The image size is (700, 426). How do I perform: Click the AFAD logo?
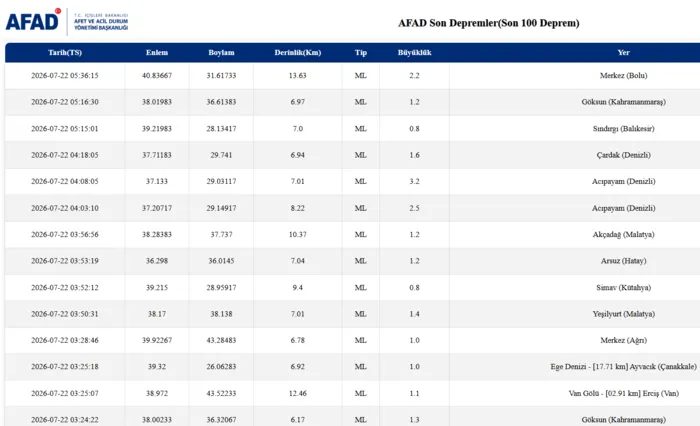(67, 21)
